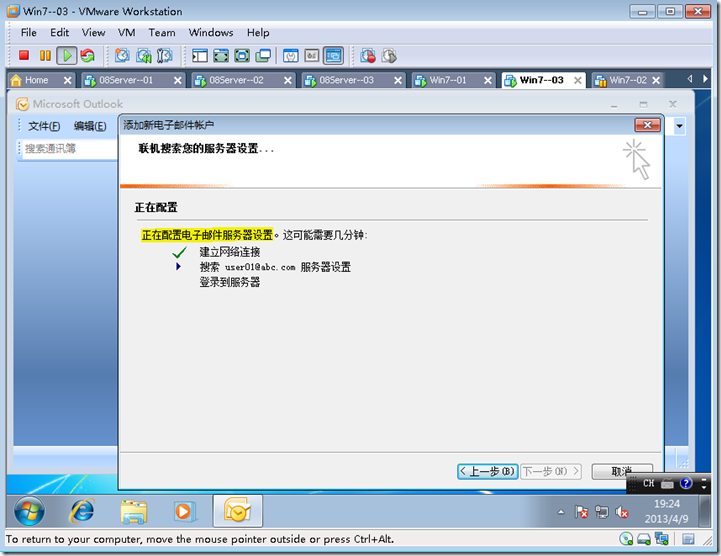Open Windows Explorer from the taskbar

point(133,511)
